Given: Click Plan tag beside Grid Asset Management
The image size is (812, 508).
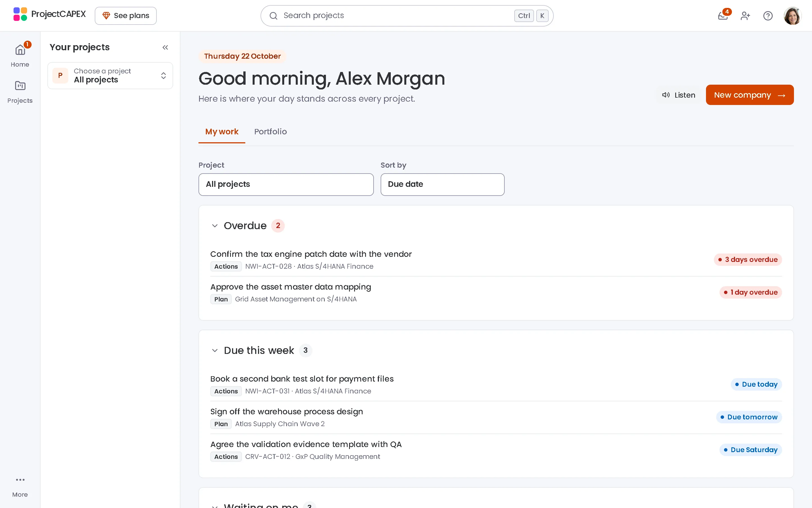Looking at the screenshot, I should tap(221, 299).
